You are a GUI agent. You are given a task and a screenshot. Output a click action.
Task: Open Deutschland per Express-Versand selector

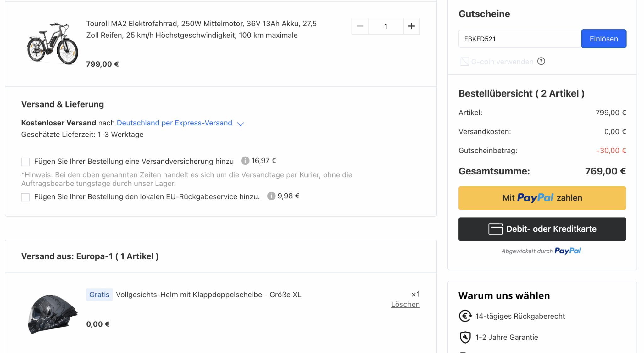coord(174,123)
